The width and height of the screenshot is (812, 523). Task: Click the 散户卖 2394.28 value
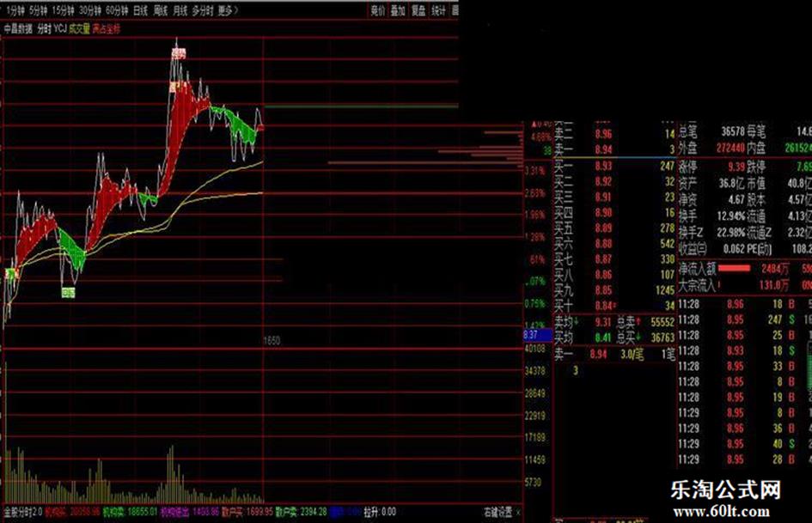pyautogui.click(x=301, y=512)
